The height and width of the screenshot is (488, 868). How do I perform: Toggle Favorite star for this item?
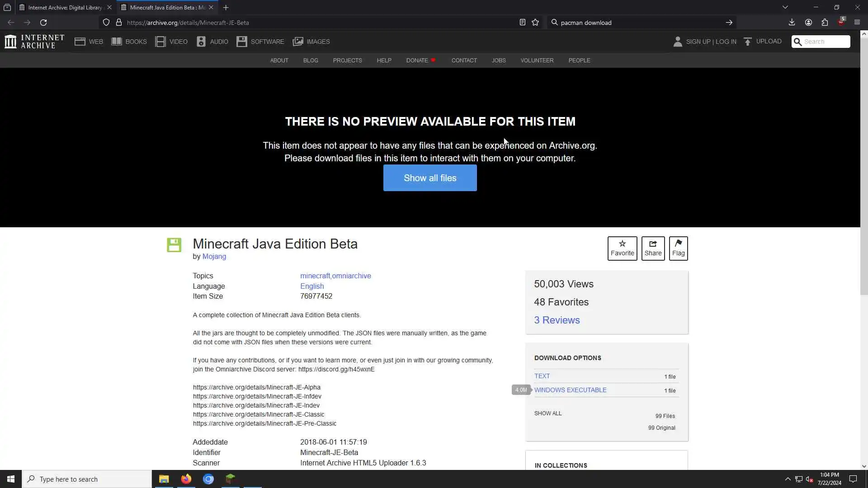pyautogui.click(x=622, y=248)
